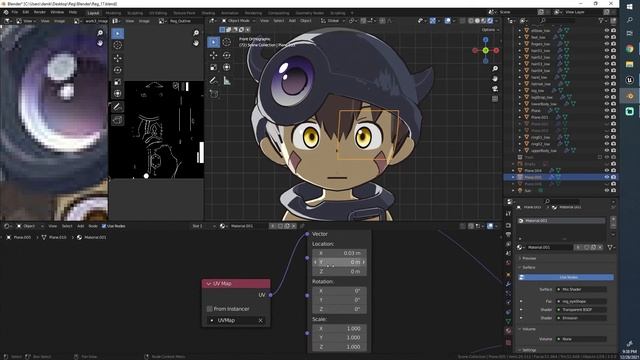Toggle visibility of upperBody_low in outliner

pyautogui.click(x=607, y=150)
